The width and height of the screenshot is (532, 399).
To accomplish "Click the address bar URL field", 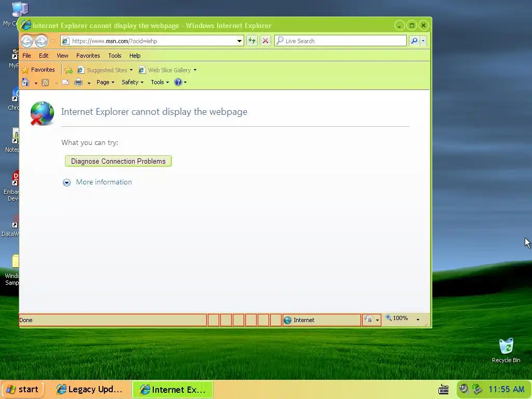I will click(152, 41).
